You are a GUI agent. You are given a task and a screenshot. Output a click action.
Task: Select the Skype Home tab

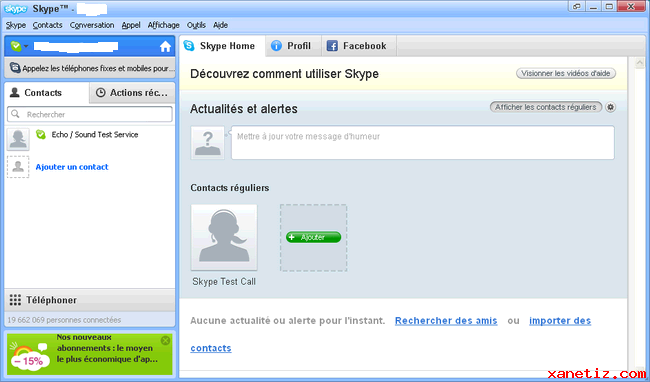[222, 46]
